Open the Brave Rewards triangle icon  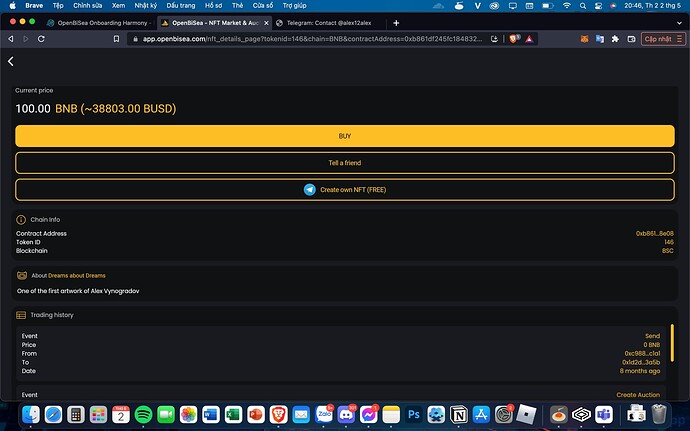[x=529, y=39]
